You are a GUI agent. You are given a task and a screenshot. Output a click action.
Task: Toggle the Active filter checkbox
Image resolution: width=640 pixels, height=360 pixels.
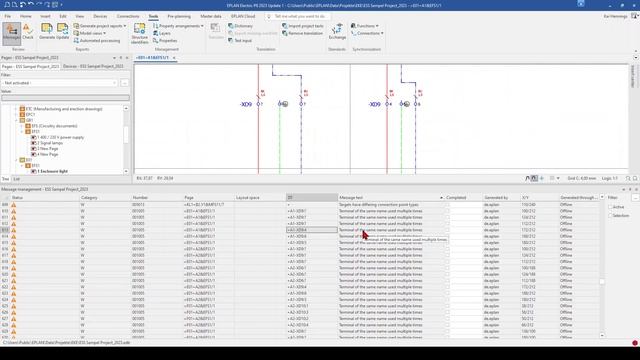pos(610,207)
